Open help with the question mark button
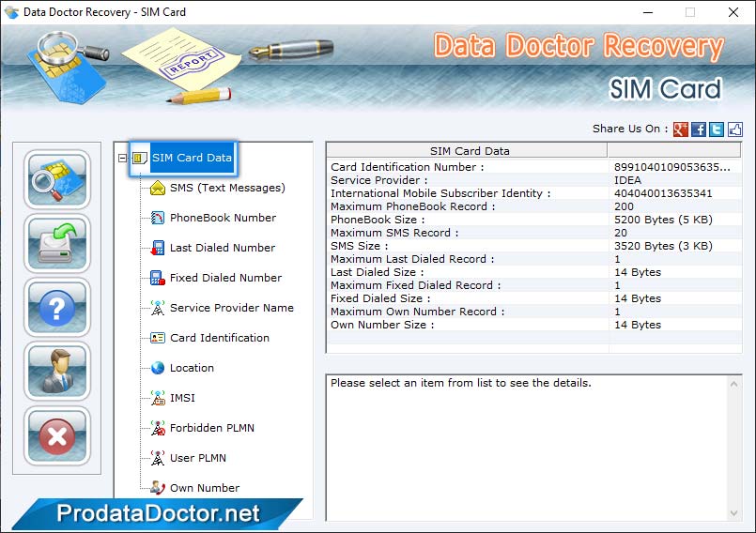 57,308
